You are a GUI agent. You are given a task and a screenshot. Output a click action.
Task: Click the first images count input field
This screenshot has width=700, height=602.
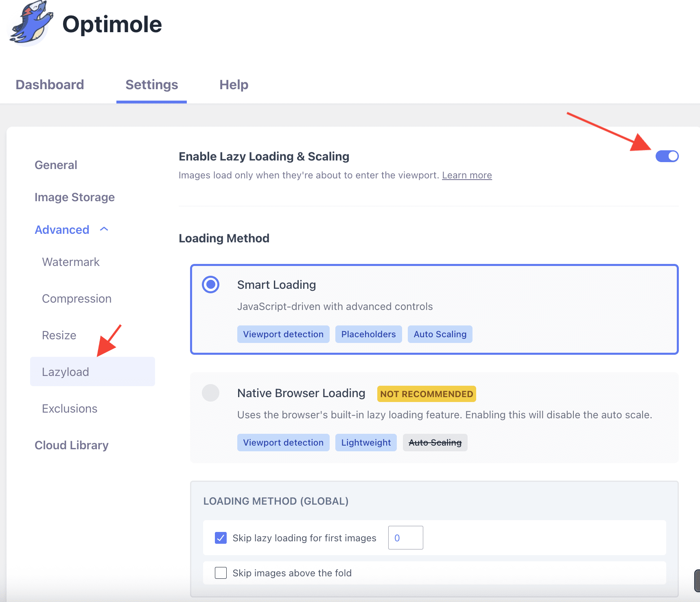tap(405, 538)
